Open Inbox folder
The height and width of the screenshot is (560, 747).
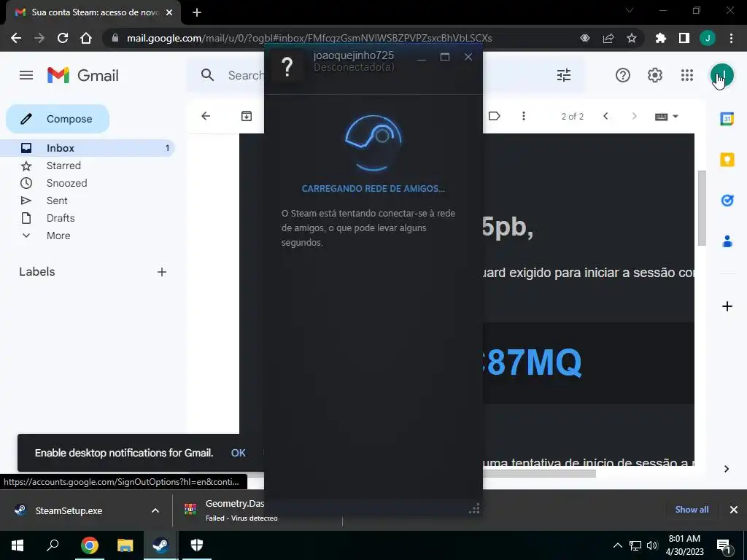click(x=88, y=148)
